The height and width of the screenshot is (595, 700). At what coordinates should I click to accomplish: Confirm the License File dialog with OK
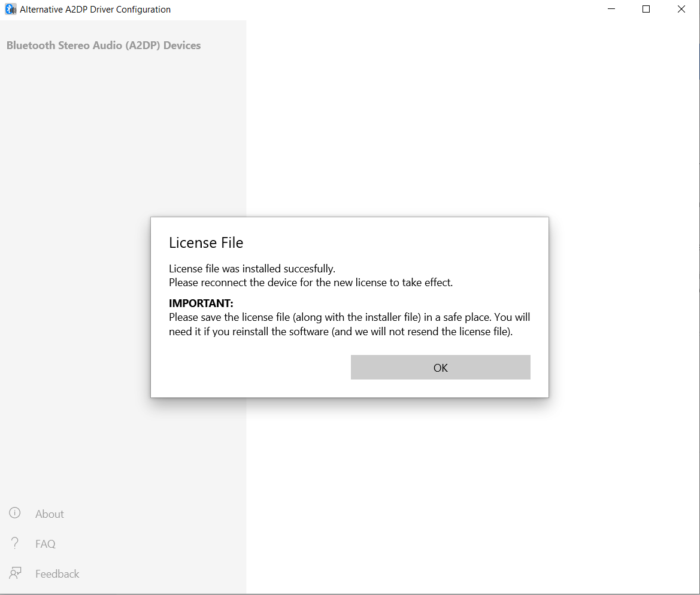pos(440,367)
